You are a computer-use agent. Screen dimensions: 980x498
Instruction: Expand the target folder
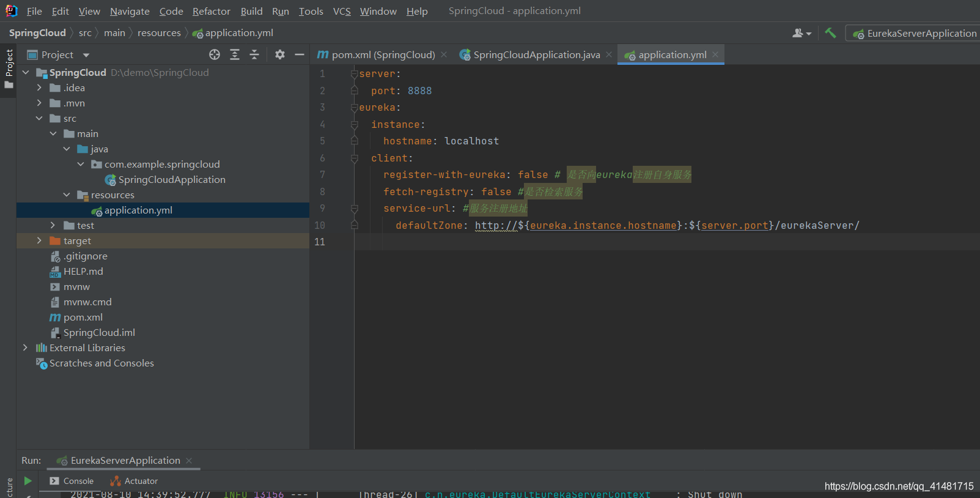pyautogui.click(x=39, y=240)
